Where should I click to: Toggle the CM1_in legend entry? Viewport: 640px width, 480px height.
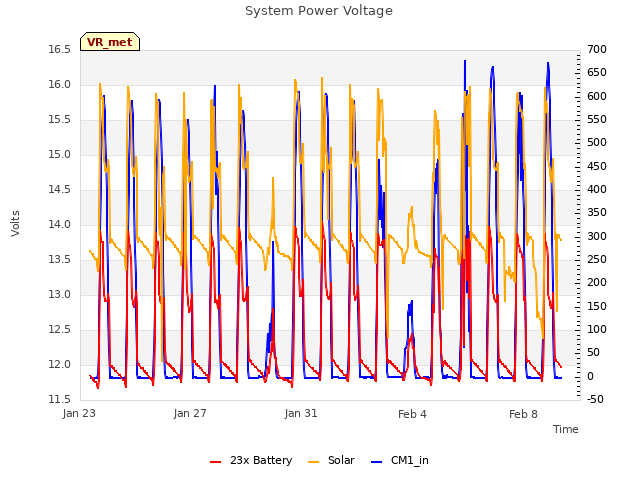(400, 460)
